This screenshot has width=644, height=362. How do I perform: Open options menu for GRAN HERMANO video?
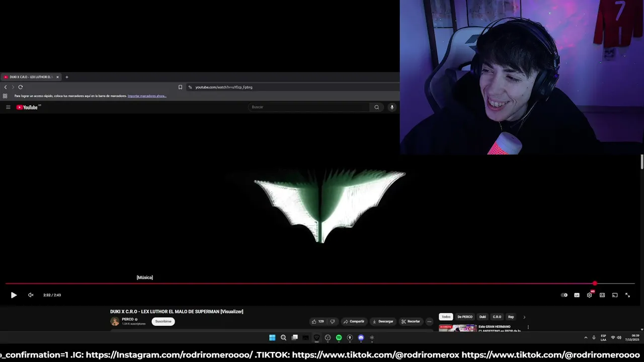click(528, 327)
